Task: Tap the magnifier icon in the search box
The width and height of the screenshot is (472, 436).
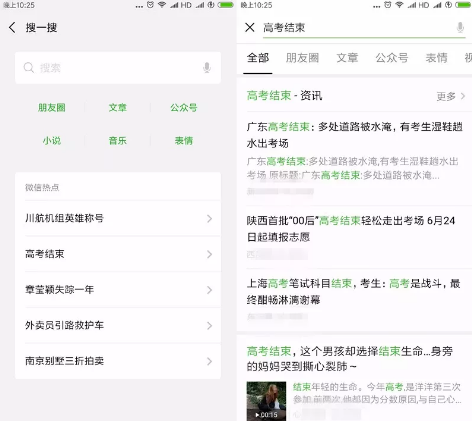Action: (x=29, y=68)
